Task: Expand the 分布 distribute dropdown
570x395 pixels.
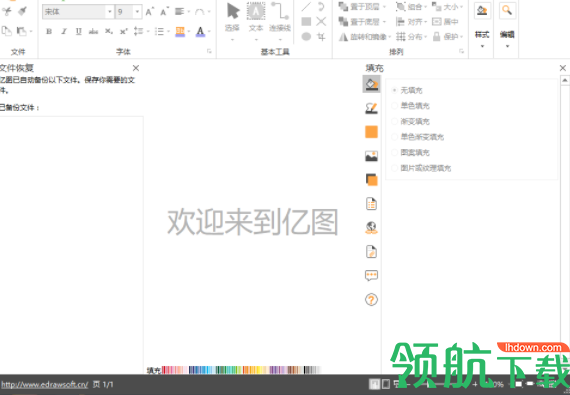Action: pos(425,37)
